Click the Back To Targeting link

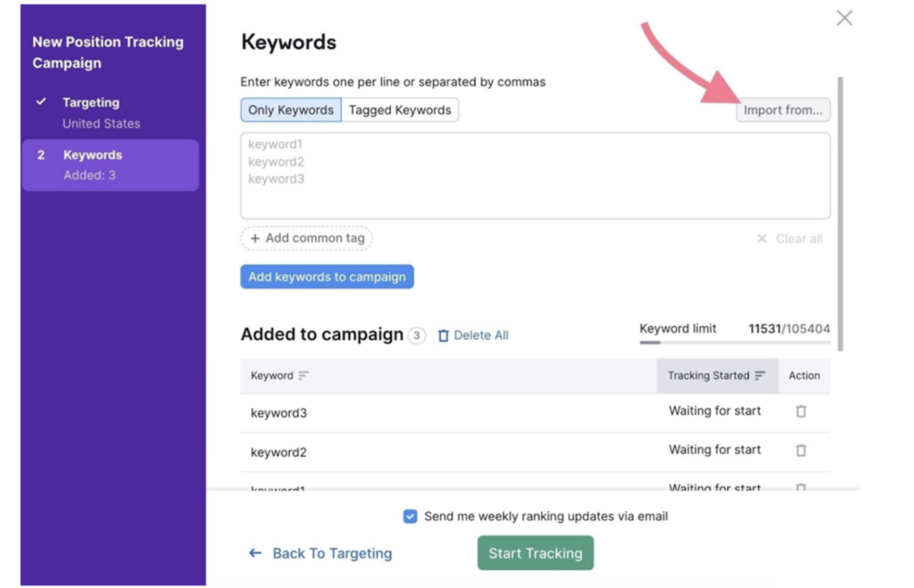click(331, 553)
